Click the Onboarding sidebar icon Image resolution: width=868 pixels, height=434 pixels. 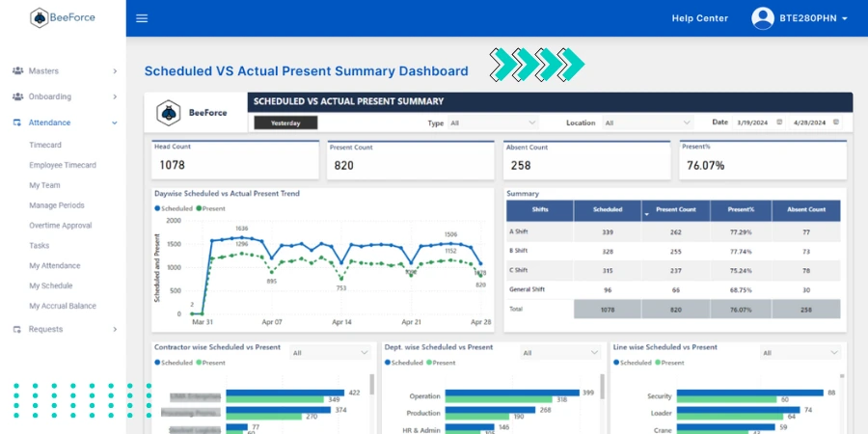pos(17,96)
